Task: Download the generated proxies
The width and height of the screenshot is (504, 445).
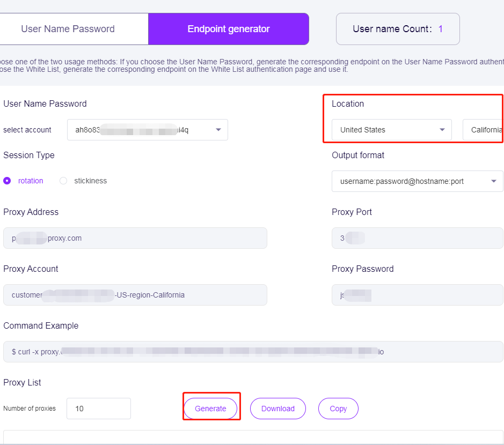Action: (277, 409)
